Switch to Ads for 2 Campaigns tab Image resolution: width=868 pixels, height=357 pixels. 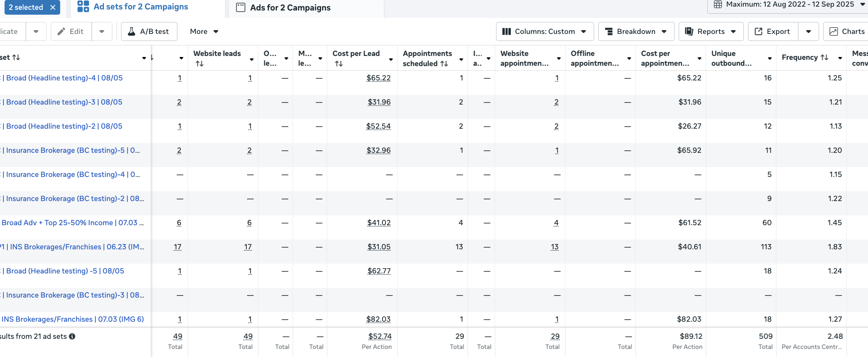click(x=290, y=8)
